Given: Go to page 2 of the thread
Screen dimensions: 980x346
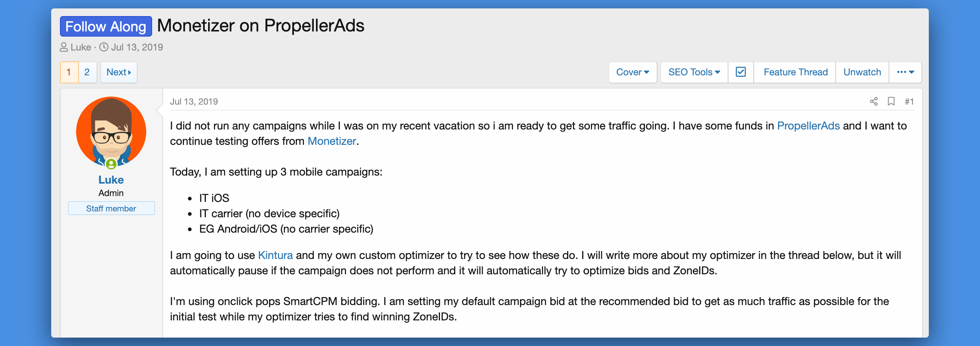Looking at the screenshot, I should point(87,72).
